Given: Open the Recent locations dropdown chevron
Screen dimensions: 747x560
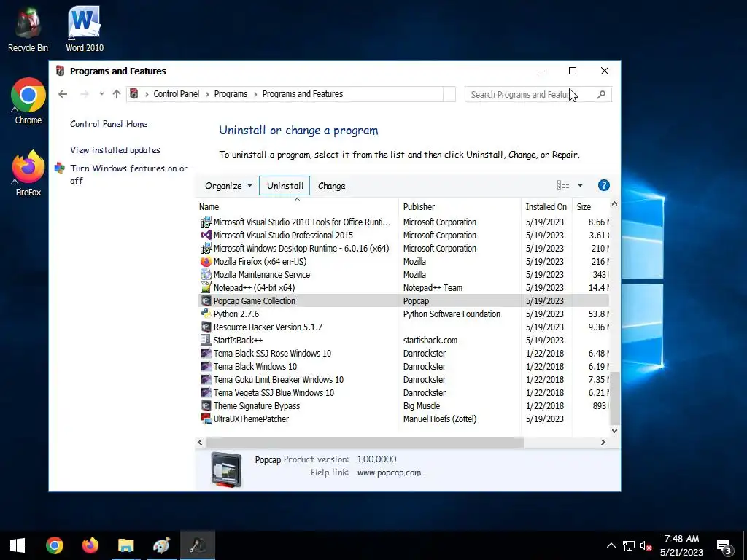Looking at the screenshot, I should point(101,94).
